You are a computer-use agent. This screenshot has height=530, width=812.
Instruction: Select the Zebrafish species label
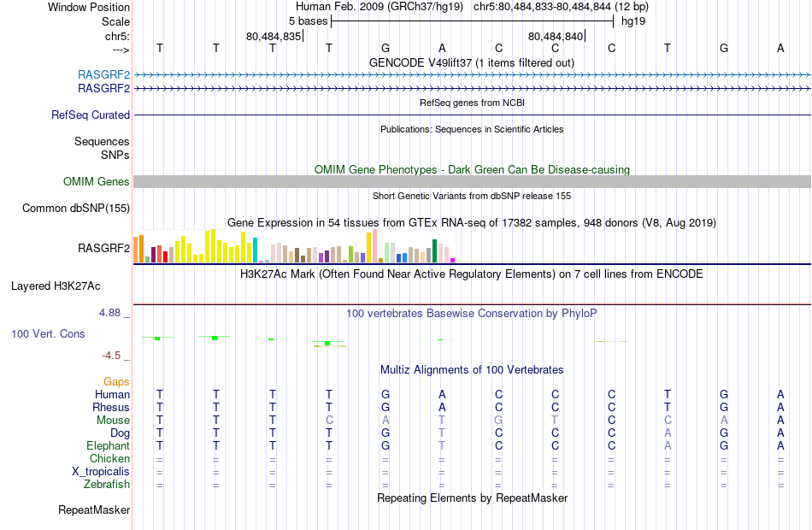(x=107, y=485)
